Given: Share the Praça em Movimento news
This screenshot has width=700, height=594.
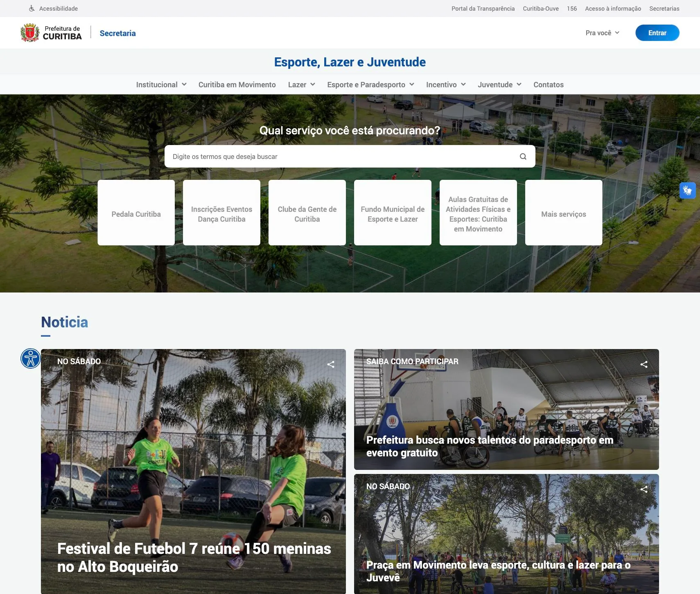Looking at the screenshot, I should click(x=644, y=489).
